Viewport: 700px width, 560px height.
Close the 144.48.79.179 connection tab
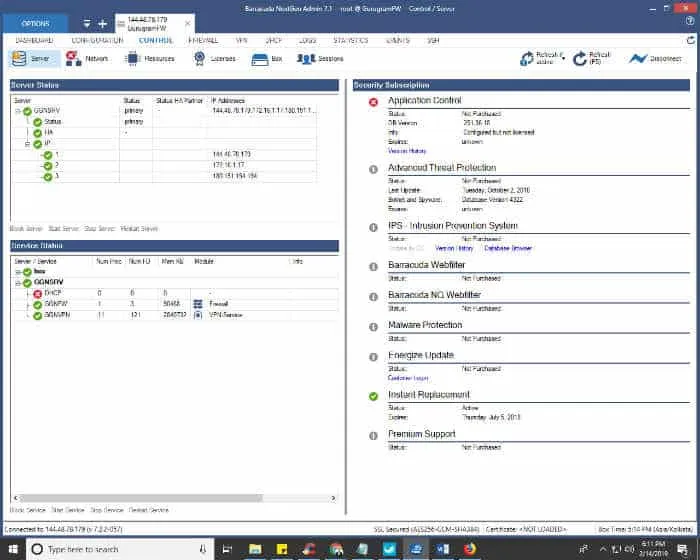[x=188, y=23]
